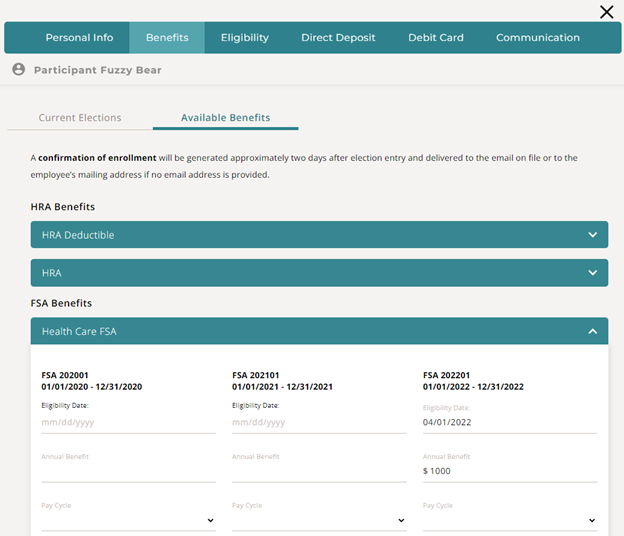The image size is (624, 536).
Task: Click the participant profile avatar icon
Action: pyautogui.click(x=18, y=70)
